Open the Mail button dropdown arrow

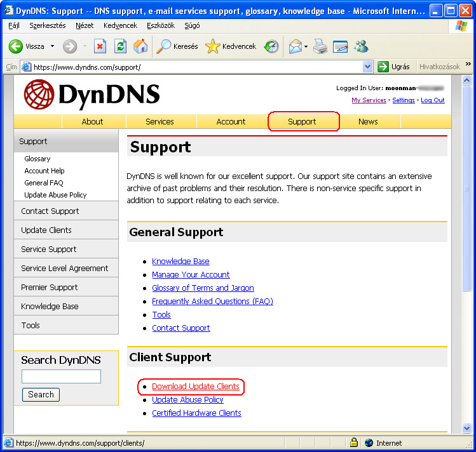tap(306, 47)
